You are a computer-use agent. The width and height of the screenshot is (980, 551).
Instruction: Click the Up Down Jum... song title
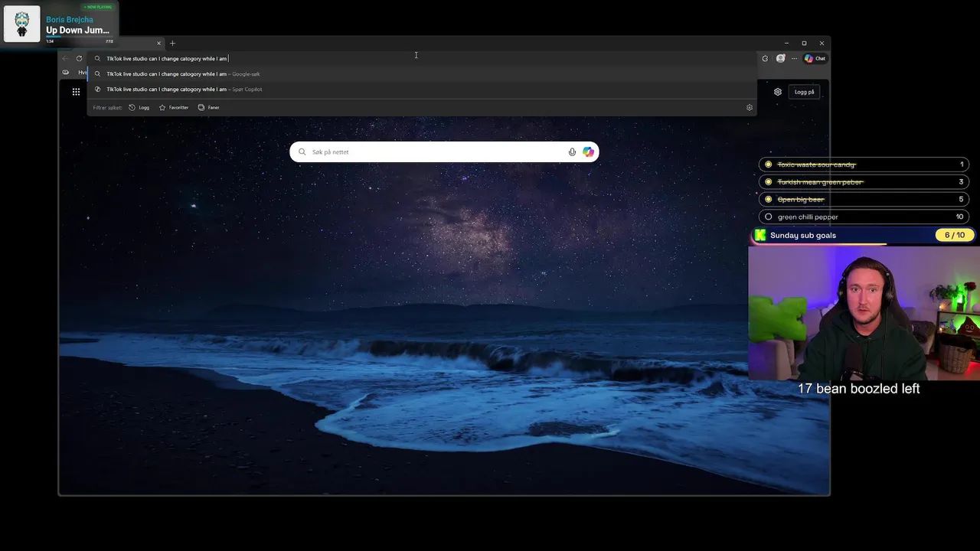(77, 31)
